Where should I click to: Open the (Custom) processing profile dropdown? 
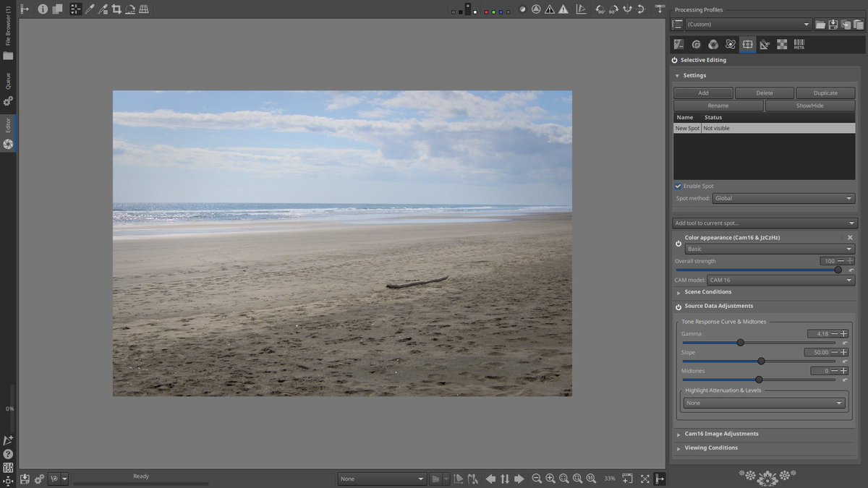pos(748,25)
